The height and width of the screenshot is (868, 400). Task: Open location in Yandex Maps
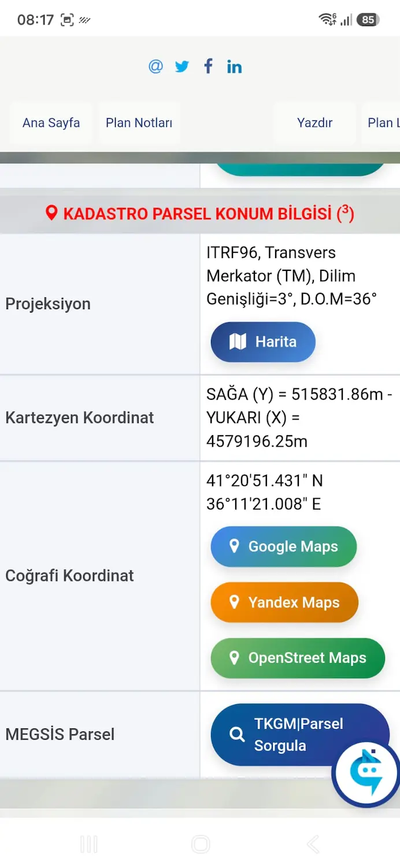(284, 602)
